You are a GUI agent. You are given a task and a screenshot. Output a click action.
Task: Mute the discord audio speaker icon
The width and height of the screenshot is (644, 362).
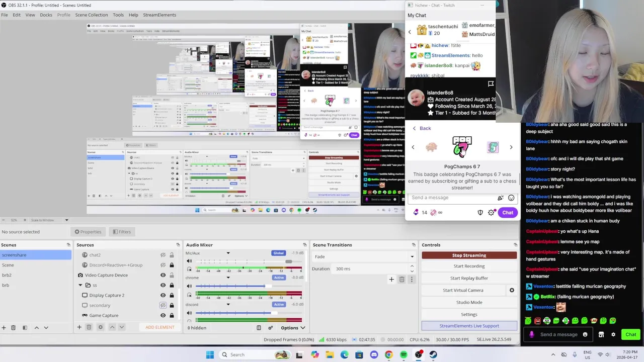pyautogui.click(x=189, y=313)
